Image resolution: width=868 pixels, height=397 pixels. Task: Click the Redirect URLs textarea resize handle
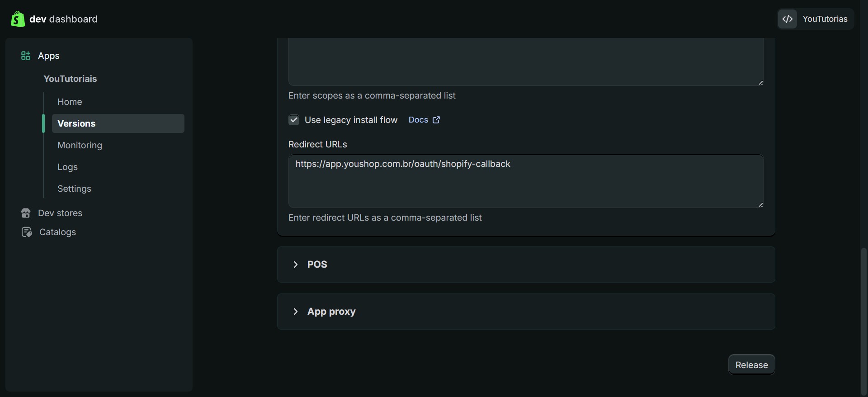(760, 205)
